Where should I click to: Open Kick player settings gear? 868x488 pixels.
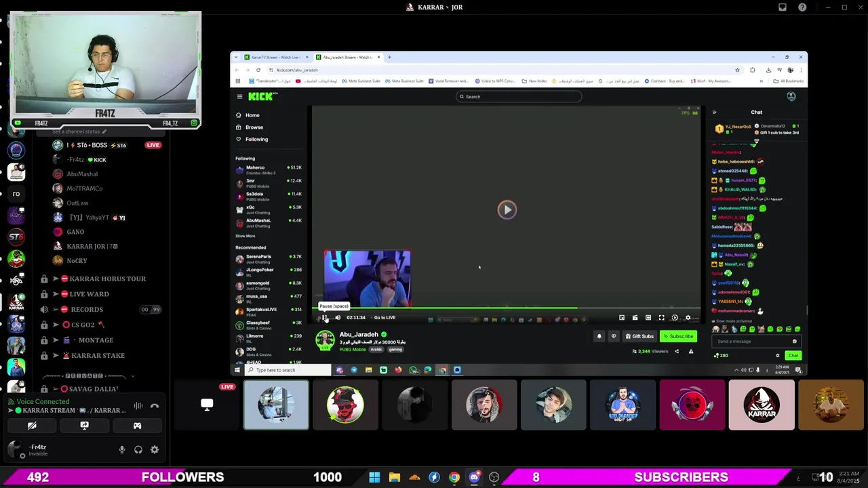tap(688, 317)
